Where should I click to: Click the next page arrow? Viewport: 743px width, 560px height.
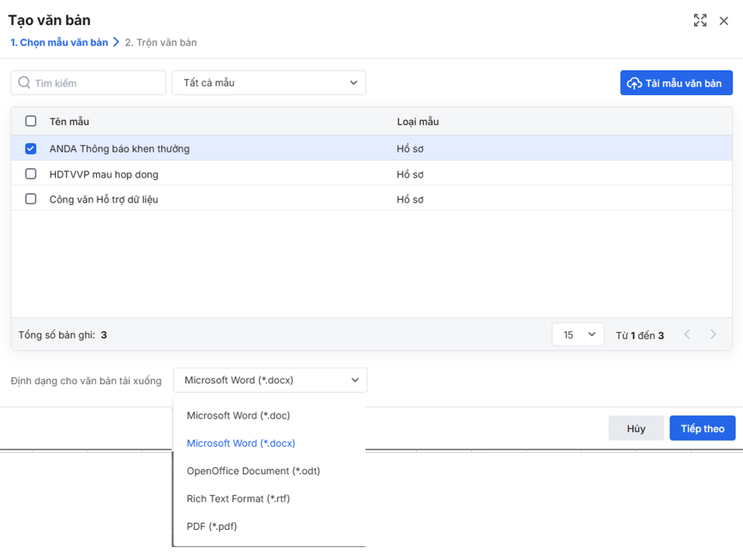(713, 334)
